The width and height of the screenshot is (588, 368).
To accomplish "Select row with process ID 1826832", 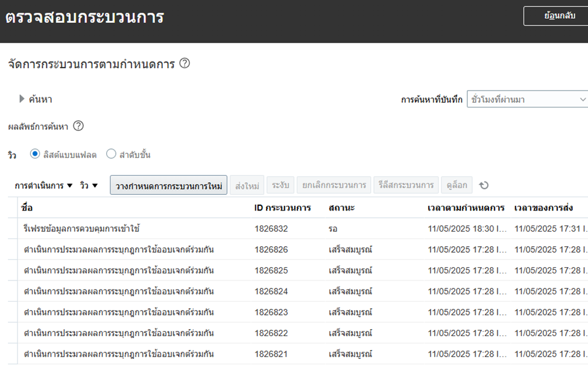I will (x=271, y=229).
